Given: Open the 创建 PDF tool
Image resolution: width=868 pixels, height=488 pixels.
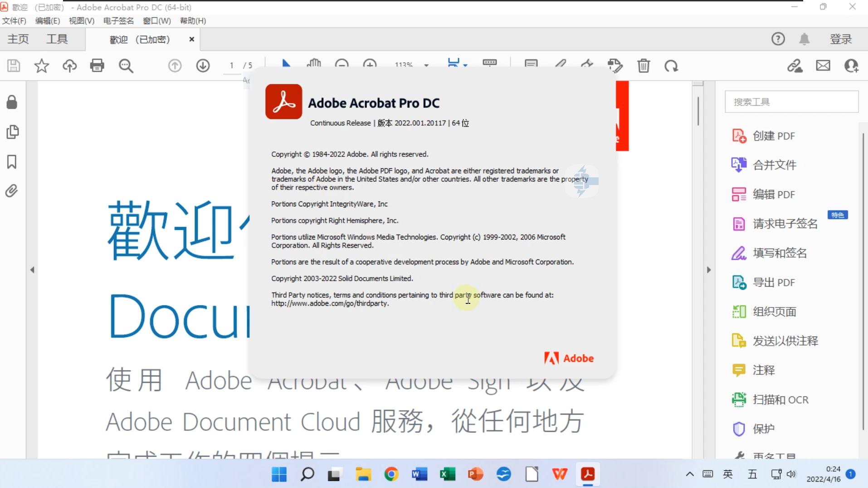Looking at the screenshot, I should pyautogui.click(x=773, y=136).
